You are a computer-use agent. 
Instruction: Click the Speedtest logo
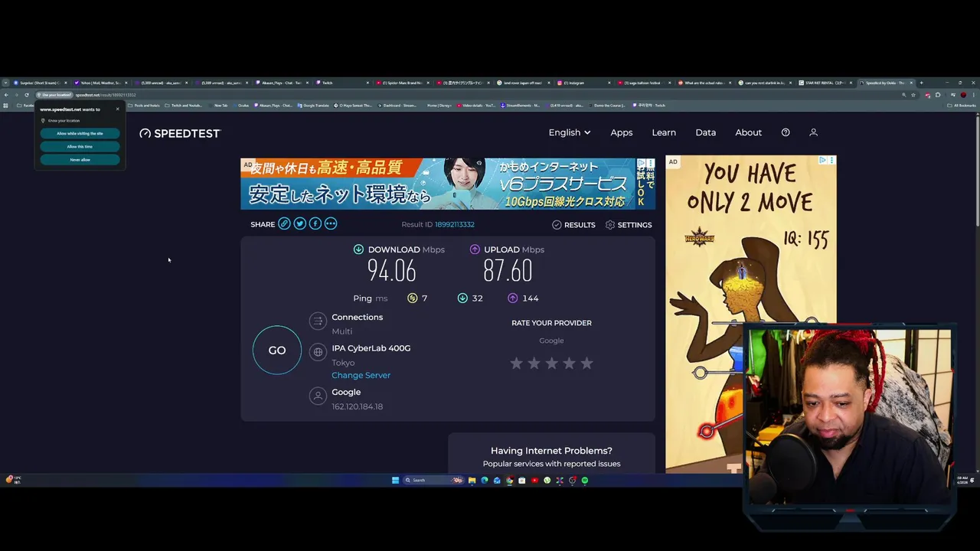tap(180, 133)
